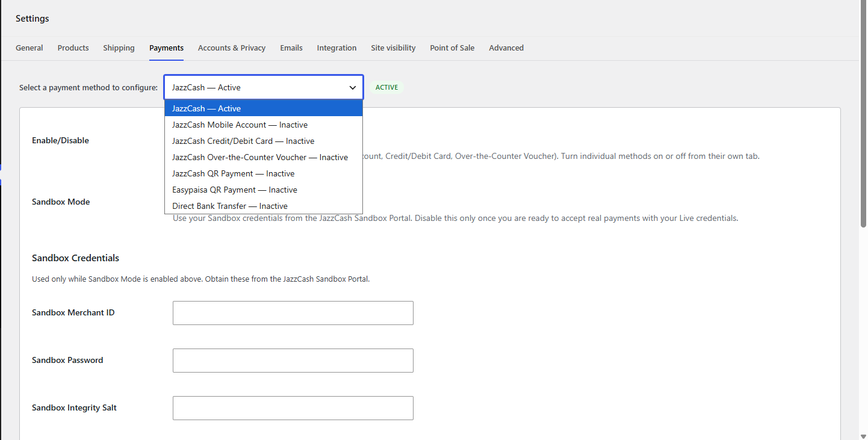Image resolution: width=868 pixels, height=440 pixels.
Task: Collapse the payment method dropdown
Action: pyautogui.click(x=264, y=87)
